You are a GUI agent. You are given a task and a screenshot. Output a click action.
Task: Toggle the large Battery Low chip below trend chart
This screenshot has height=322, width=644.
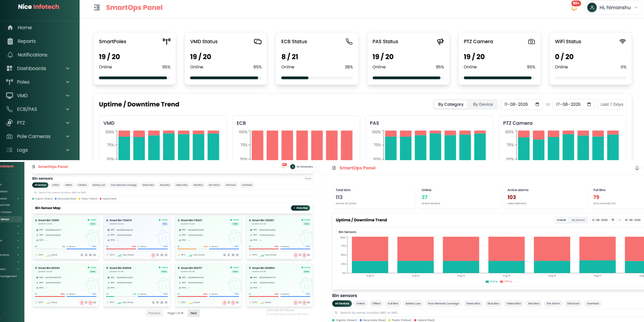(413, 303)
